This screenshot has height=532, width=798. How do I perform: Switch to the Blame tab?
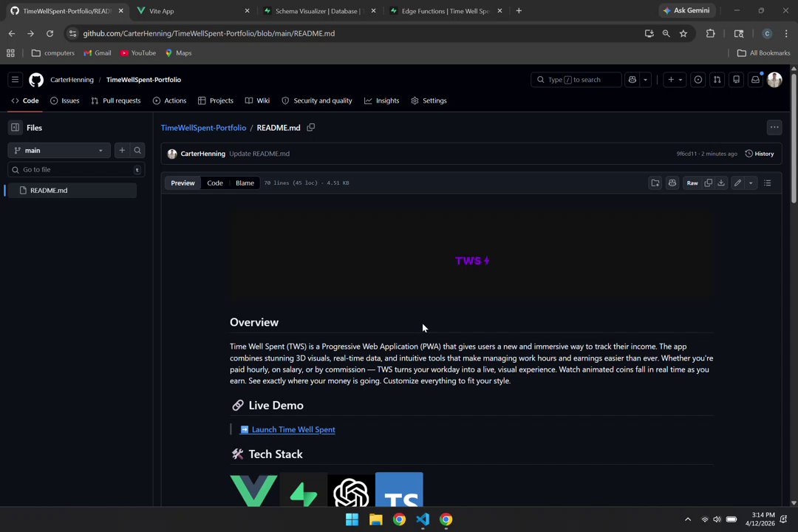[x=245, y=183]
